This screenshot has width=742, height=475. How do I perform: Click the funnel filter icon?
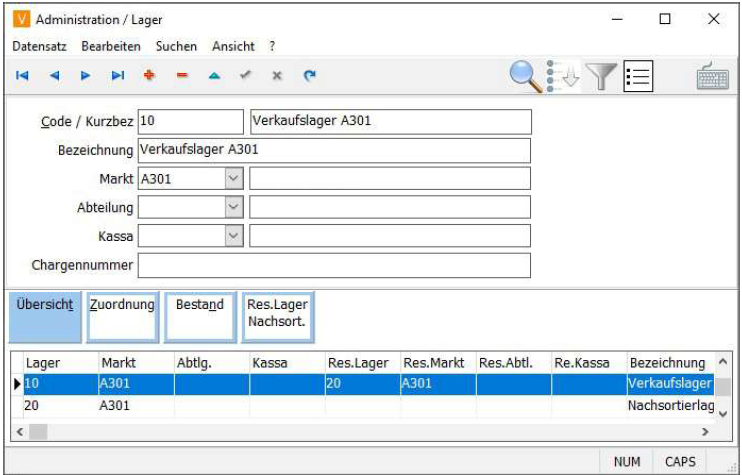600,76
